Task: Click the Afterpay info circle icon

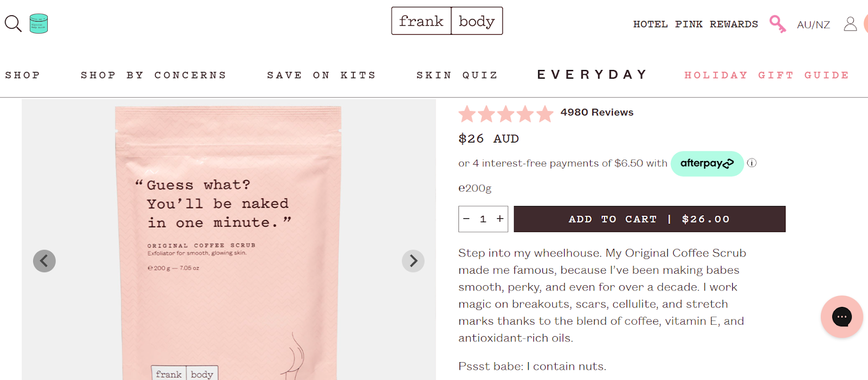Action: [x=751, y=163]
